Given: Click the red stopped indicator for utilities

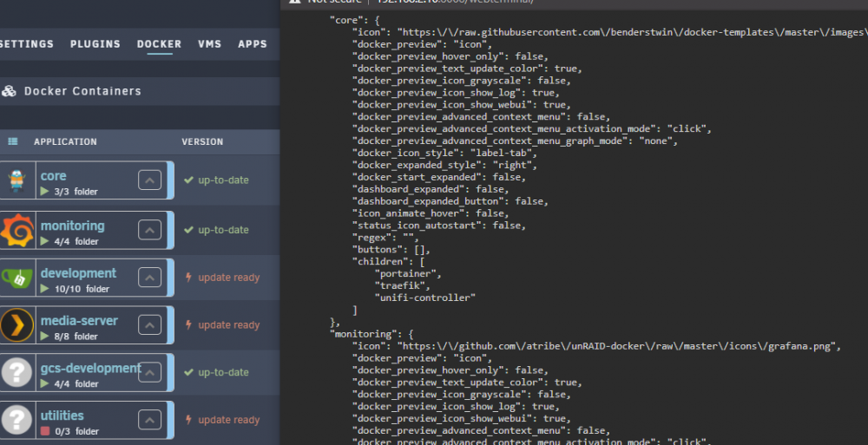Looking at the screenshot, I should (x=45, y=431).
